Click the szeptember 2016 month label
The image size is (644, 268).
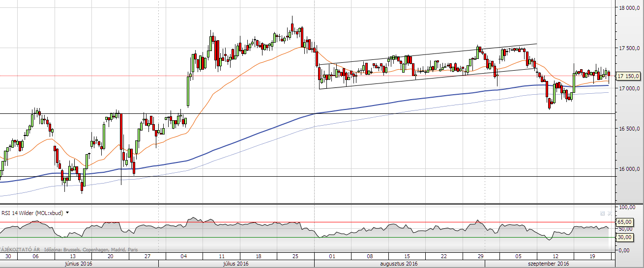coord(549,264)
